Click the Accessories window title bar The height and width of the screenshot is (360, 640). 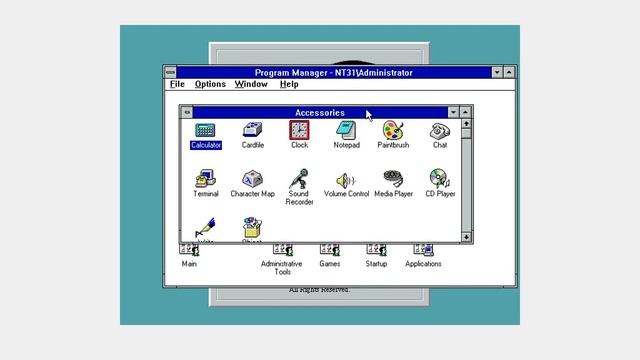coord(320,112)
